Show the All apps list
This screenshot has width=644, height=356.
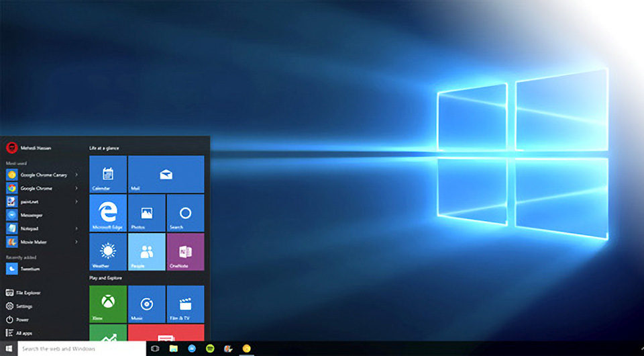(23, 333)
